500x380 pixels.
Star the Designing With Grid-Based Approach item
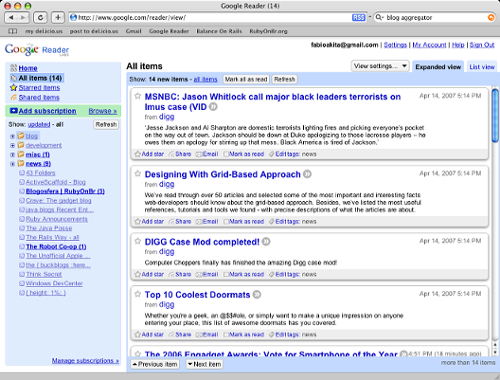138,173
